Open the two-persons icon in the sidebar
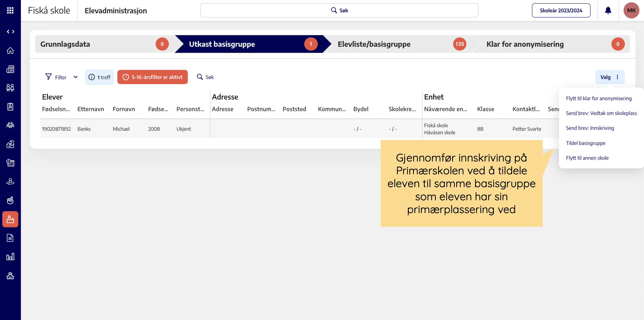 coord(10,88)
